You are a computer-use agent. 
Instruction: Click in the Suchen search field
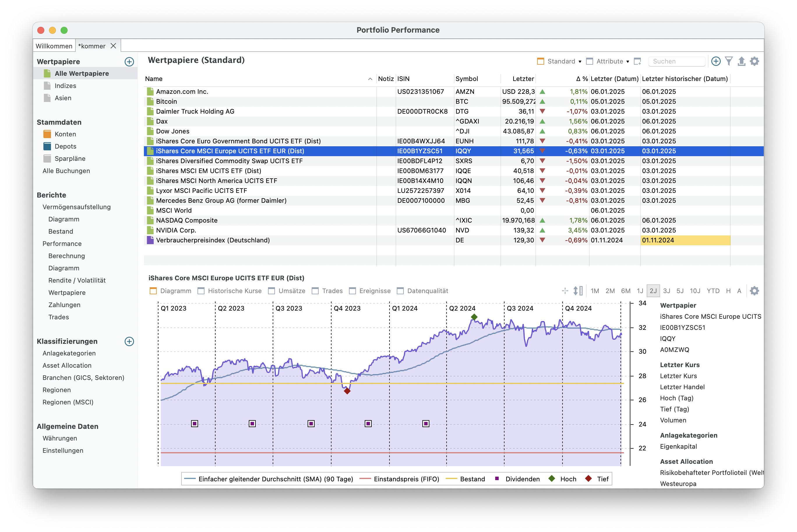[x=677, y=61]
